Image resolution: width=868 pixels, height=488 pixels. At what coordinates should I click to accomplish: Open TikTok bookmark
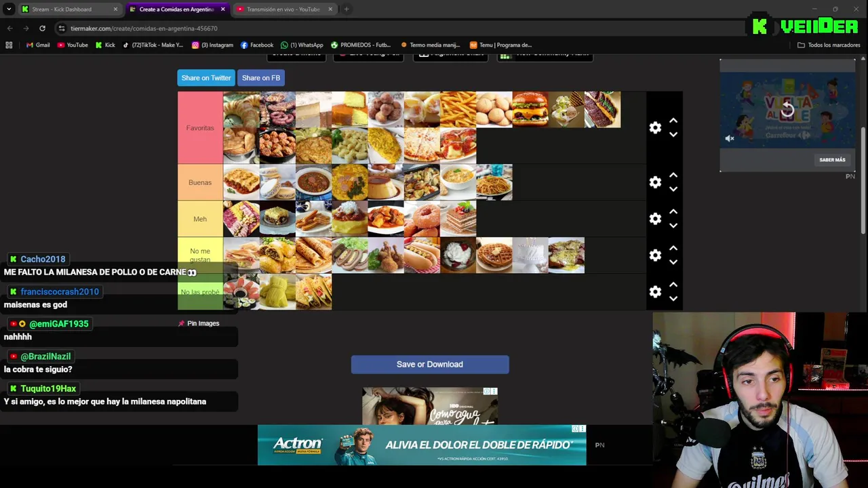coord(153,45)
